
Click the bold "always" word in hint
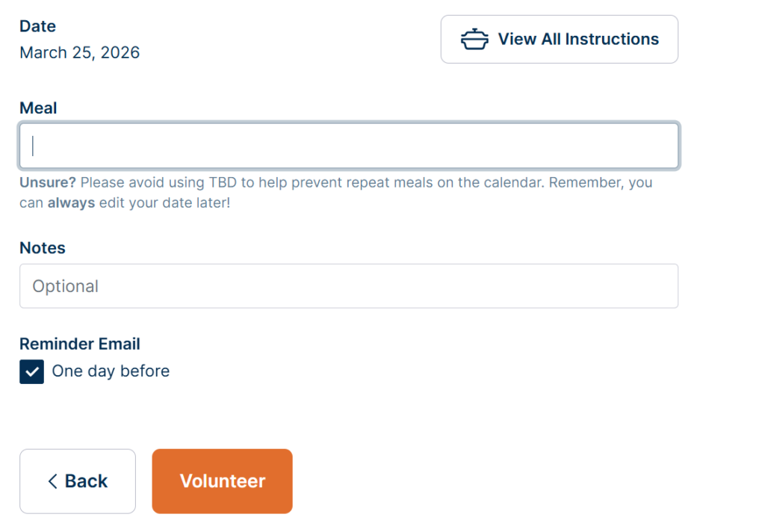[71, 202]
